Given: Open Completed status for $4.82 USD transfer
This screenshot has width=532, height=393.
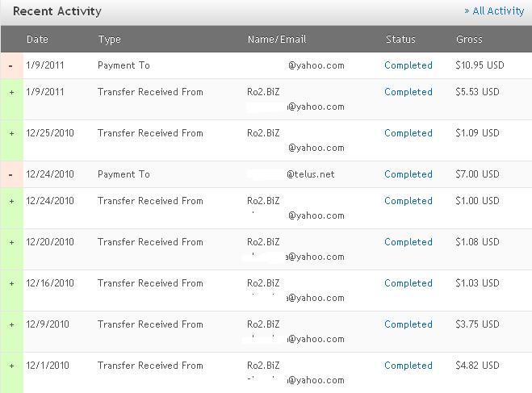Looking at the screenshot, I should coord(408,366).
